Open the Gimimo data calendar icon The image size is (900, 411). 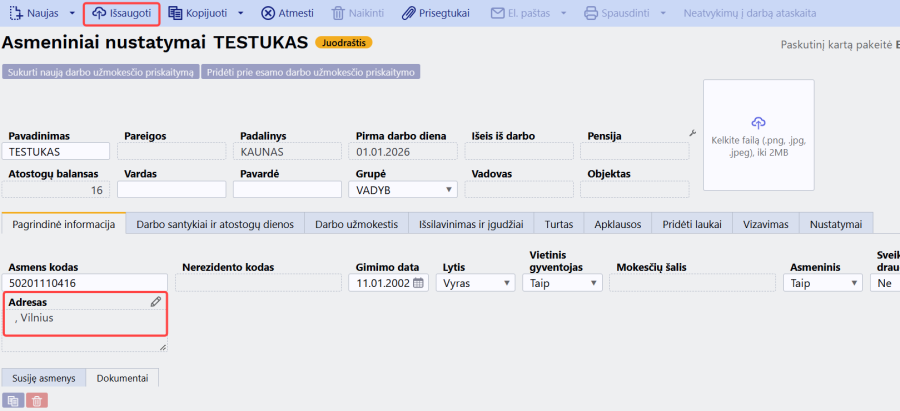point(418,283)
